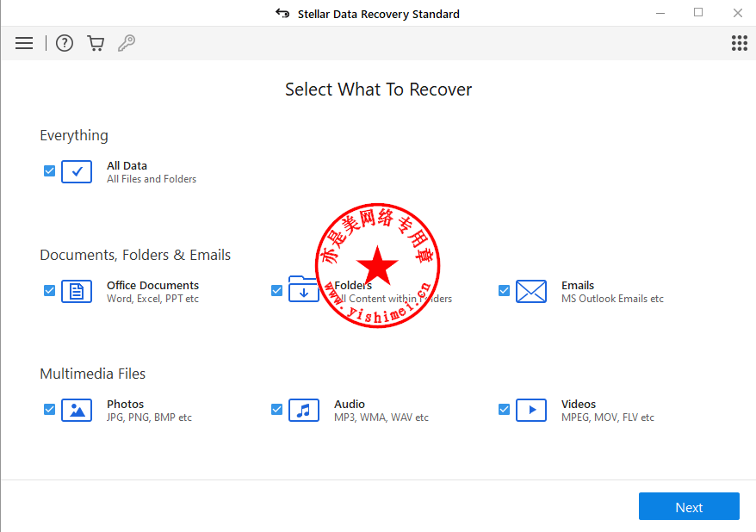Viewport: 756px width, 532px height.
Task: Uncheck the All Data checkbox
Action: pos(49,171)
